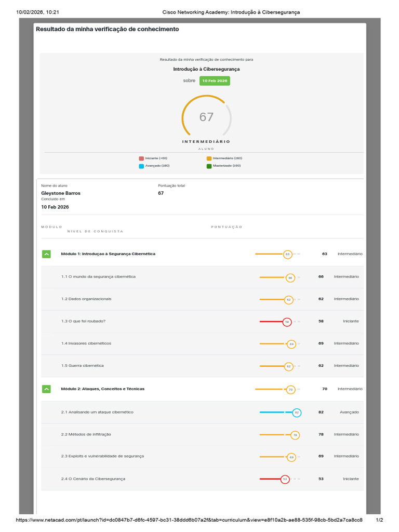This screenshot has height=532, width=399.
Task: Click the green Masterizado legend swatch
Action: 209,166
